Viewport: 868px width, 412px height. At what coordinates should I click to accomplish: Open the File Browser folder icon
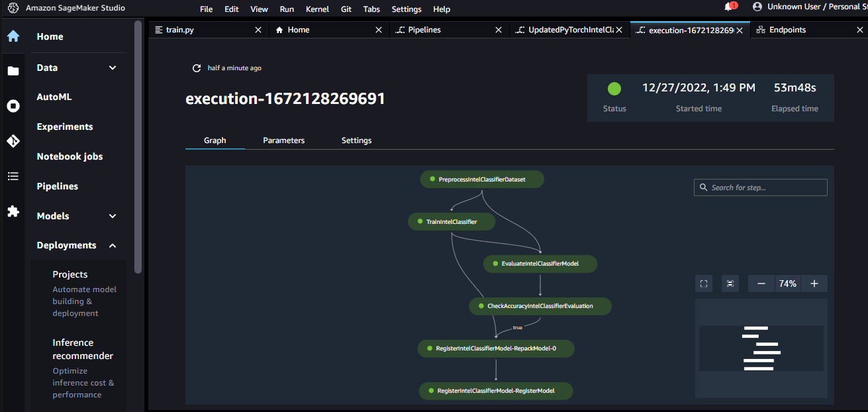pyautogui.click(x=13, y=71)
